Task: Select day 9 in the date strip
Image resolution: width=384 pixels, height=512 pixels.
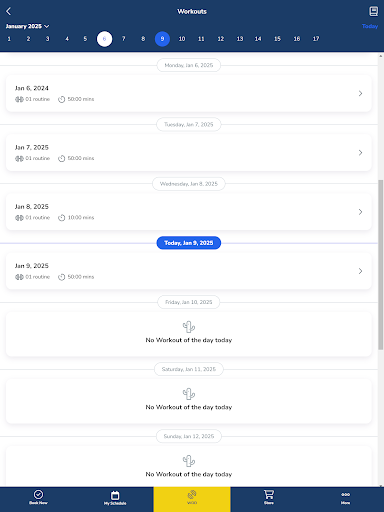Action: (x=162, y=39)
